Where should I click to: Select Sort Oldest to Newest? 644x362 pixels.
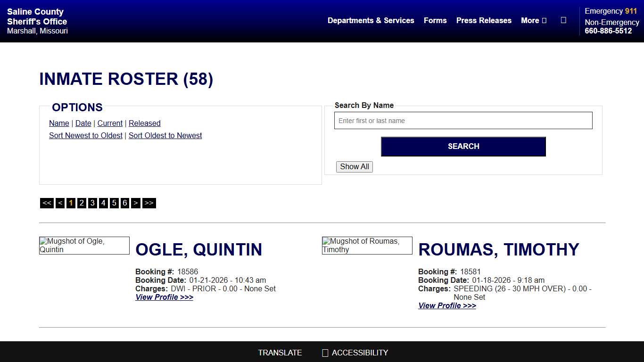(x=165, y=135)
